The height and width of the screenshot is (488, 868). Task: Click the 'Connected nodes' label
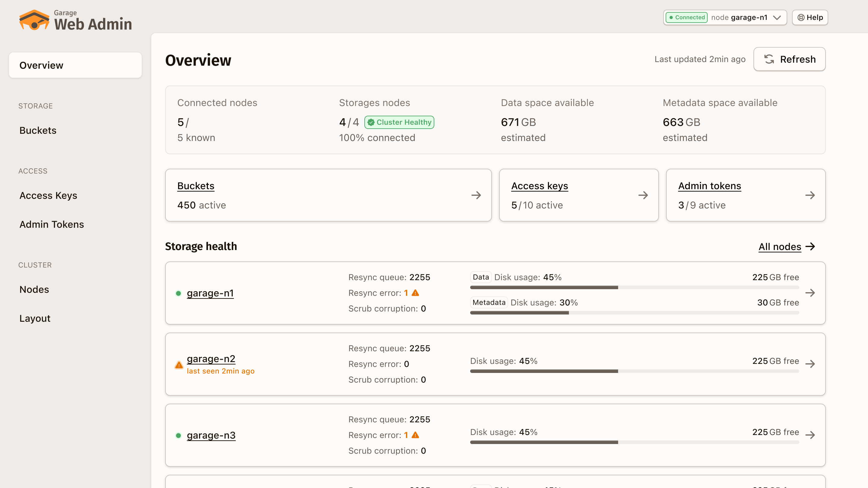point(217,103)
